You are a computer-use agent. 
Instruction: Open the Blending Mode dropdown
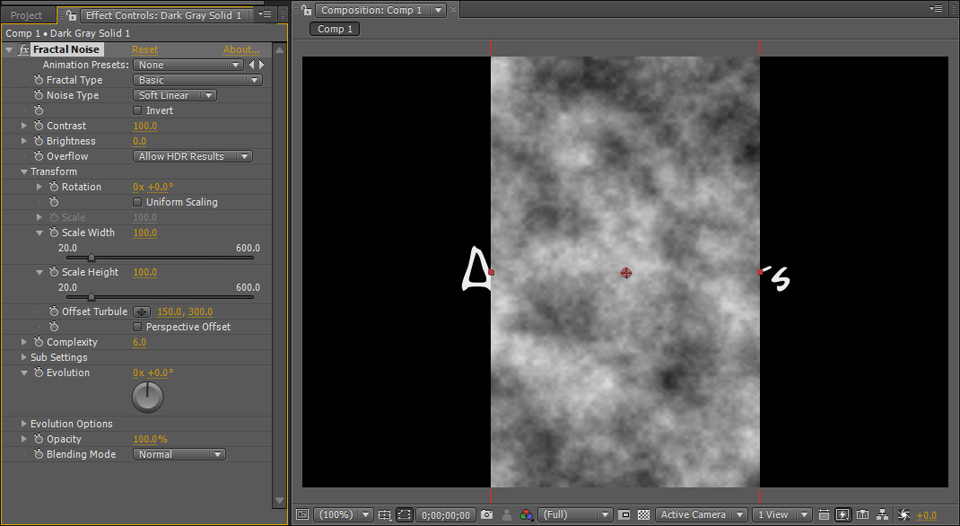(x=179, y=455)
